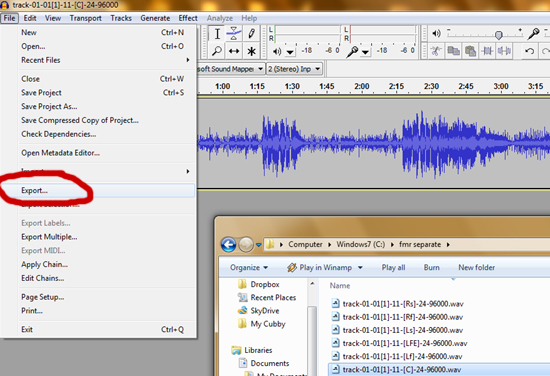Adjust the output volume slider handle

click(x=498, y=35)
